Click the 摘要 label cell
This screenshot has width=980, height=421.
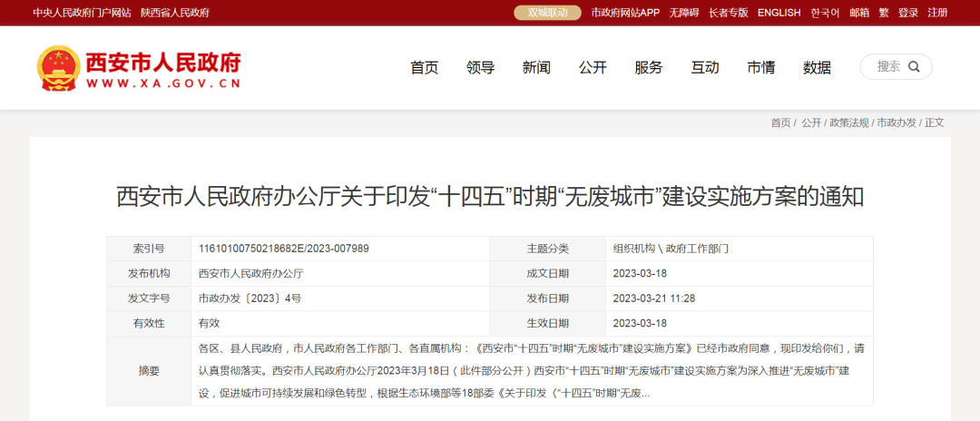pos(149,371)
